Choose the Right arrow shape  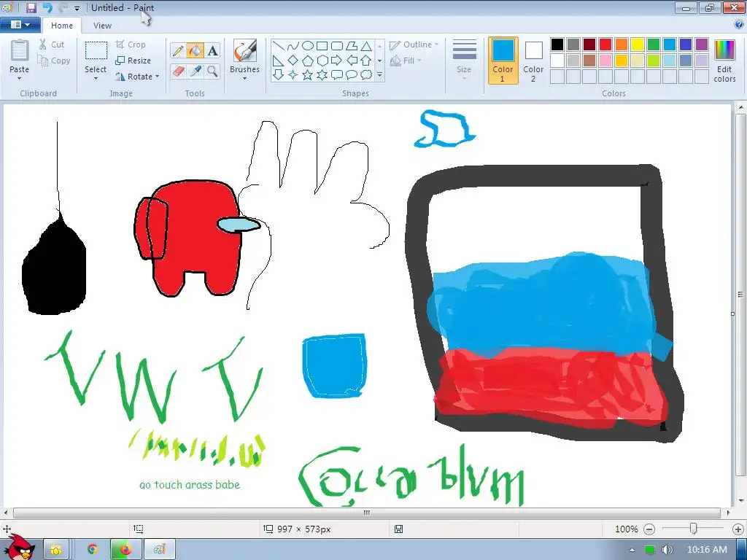pos(337,61)
